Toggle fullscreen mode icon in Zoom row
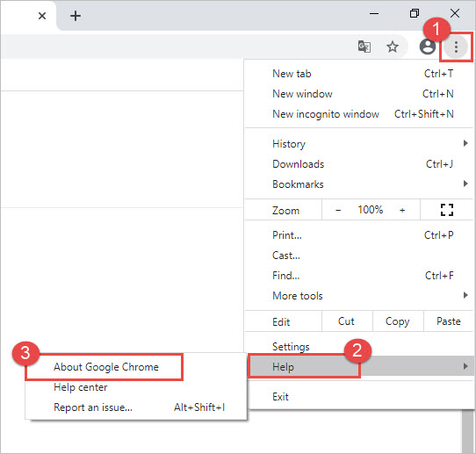 coord(447,210)
